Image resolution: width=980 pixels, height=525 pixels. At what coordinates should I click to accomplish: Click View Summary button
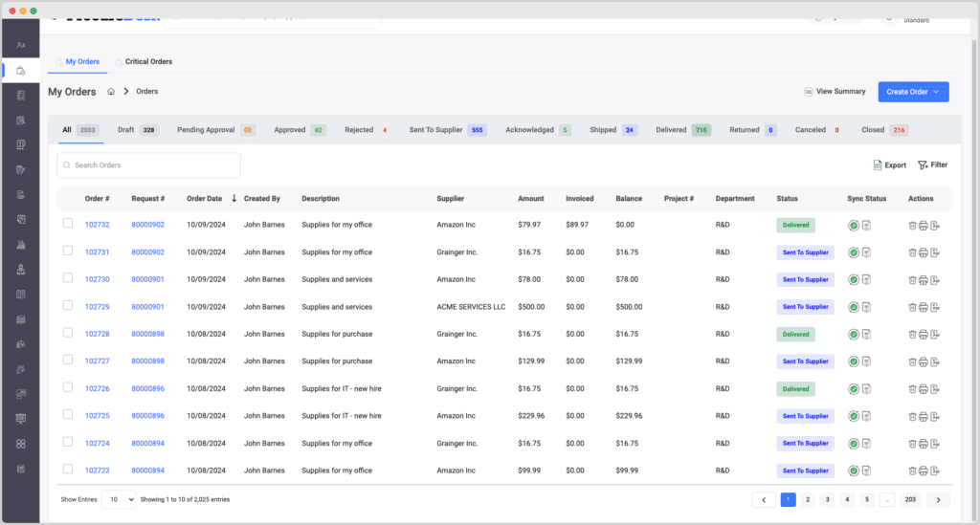pos(835,92)
